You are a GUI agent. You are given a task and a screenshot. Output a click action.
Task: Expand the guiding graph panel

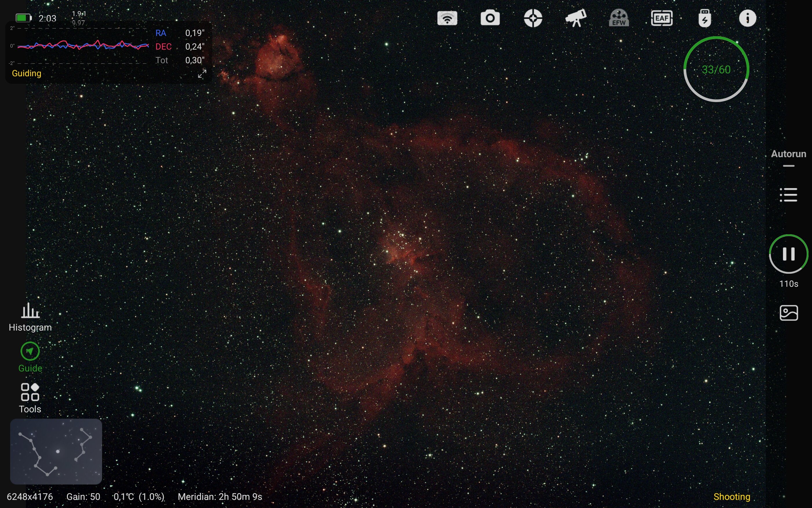pyautogui.click(x=202, y=74)
